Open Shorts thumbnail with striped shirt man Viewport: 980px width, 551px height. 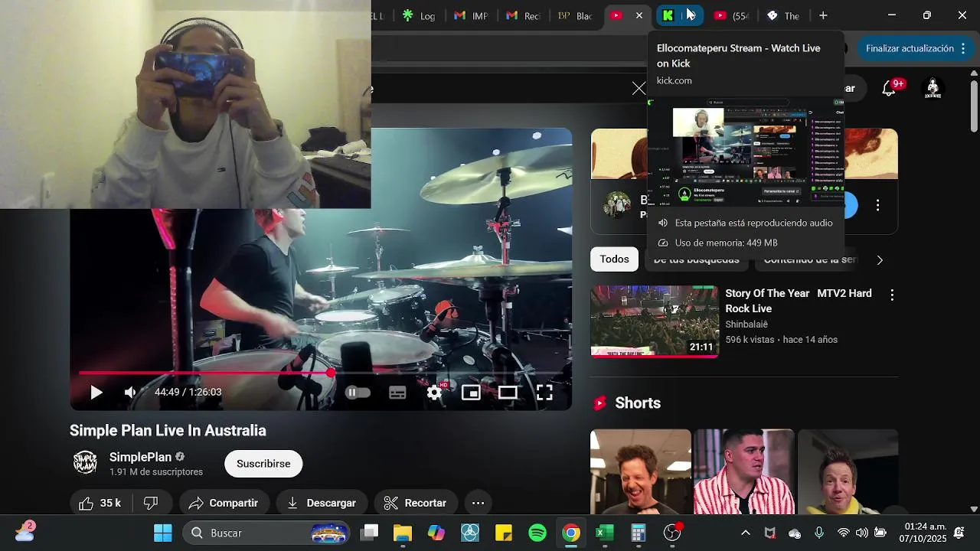coord(744,471)
